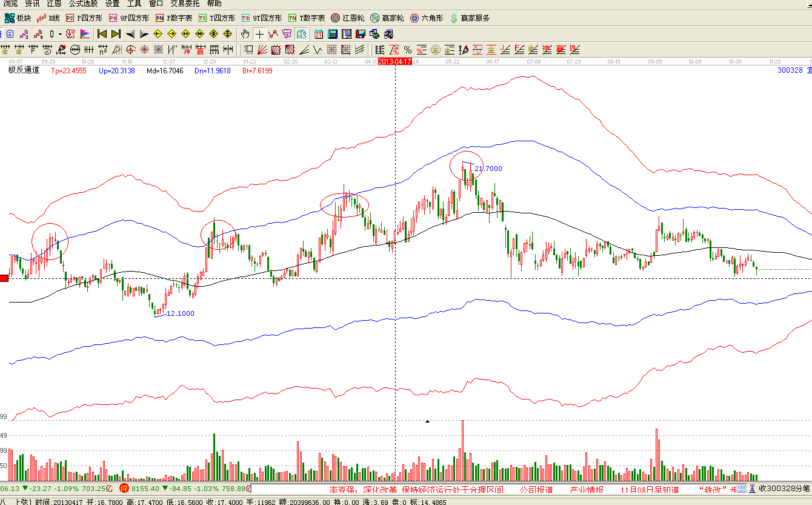Select the hand pan tool
The width and height of the screenshot is (812, 505).
[245, 34]
